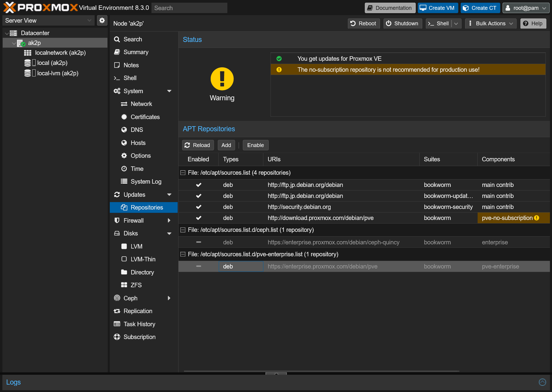Click the Enable repository button

tap(256, 145)
